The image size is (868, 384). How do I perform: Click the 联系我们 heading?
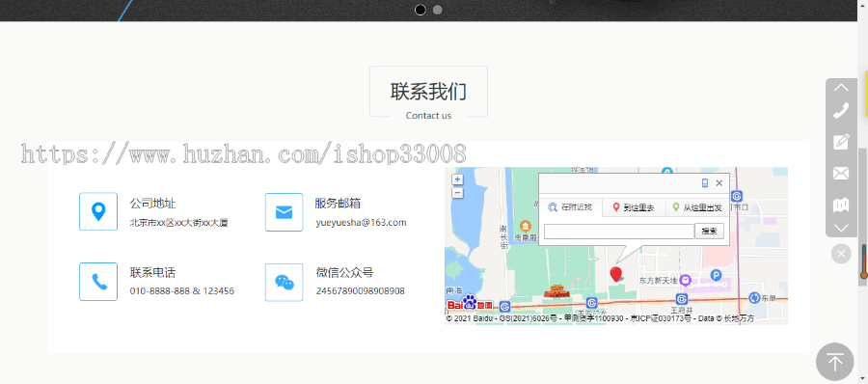[428, 91]
